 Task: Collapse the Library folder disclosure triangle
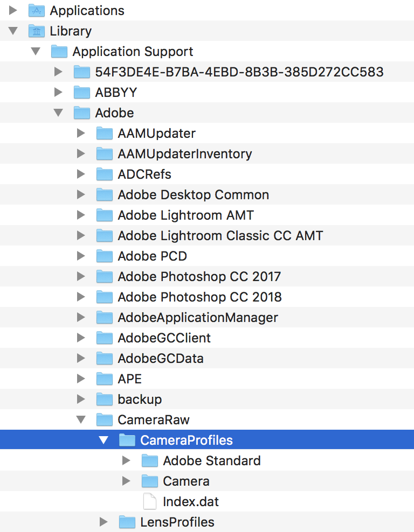tap(13, 31)
